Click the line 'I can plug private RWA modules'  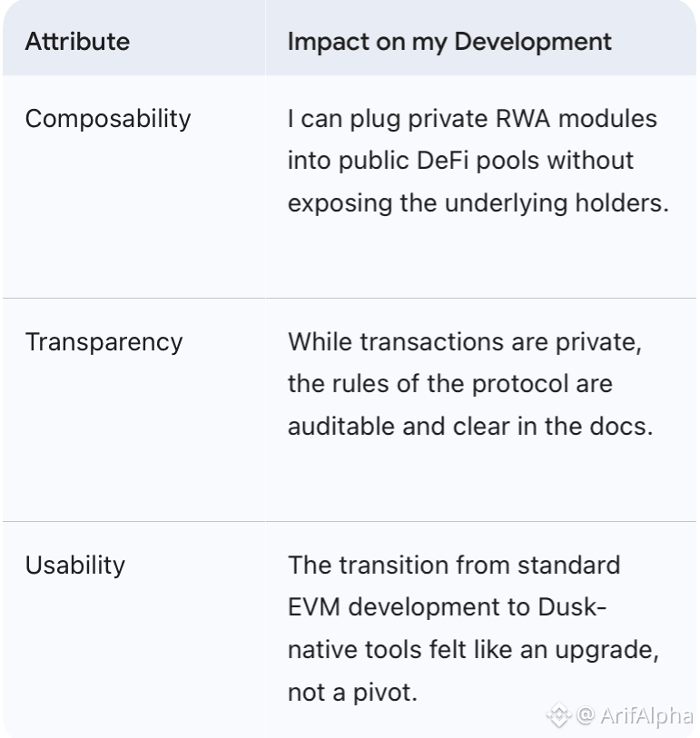click(472, 119)
